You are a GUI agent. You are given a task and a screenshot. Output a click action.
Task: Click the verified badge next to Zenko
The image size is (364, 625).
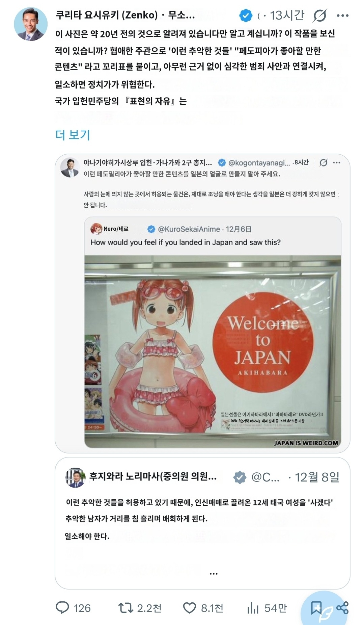246,16
